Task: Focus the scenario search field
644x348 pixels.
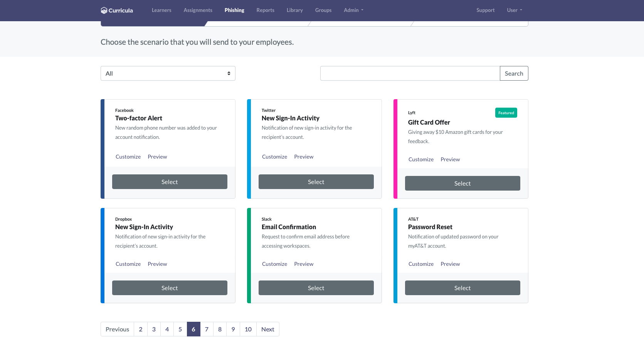Action: pyautogui.click(x=410, y=73)
